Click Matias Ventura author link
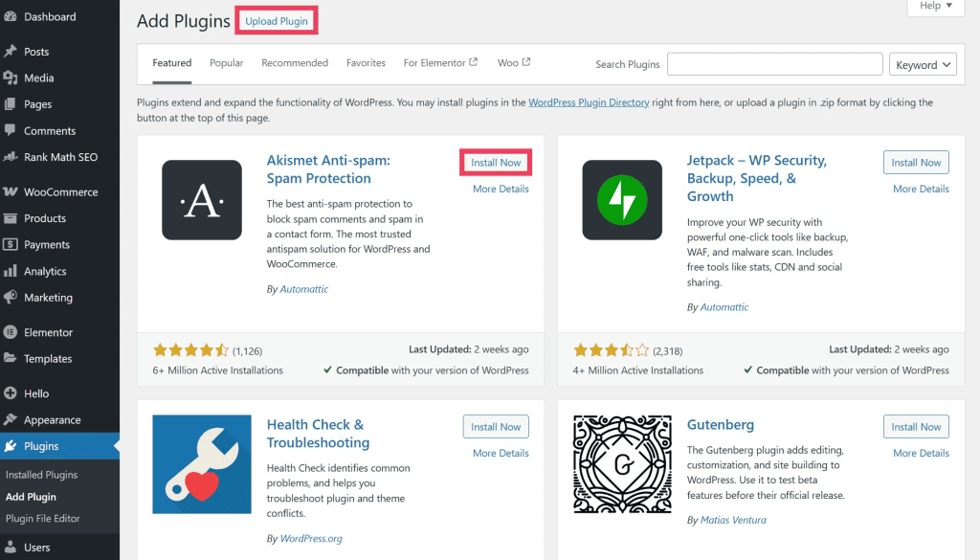The height and width of the screenshot is (560, 980). [733, 520]
